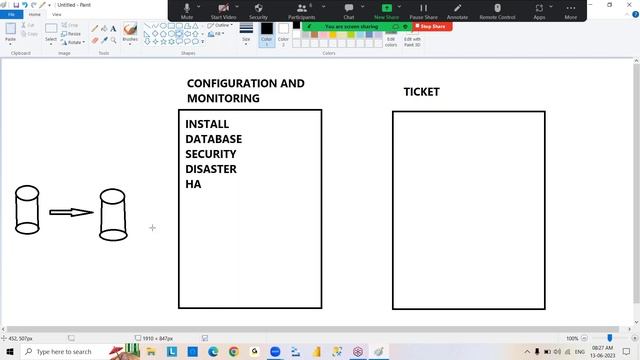Open the File menu

(x=11, y=14)
